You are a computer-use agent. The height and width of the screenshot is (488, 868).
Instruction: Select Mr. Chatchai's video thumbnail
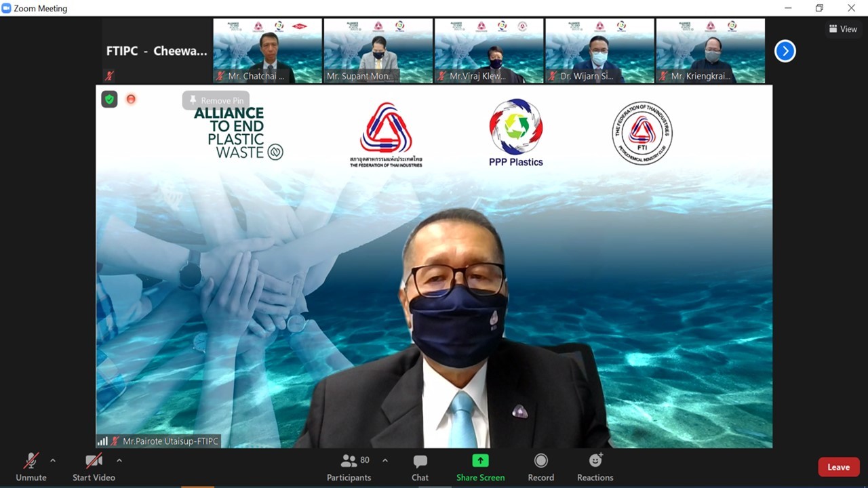pos(268,51)
